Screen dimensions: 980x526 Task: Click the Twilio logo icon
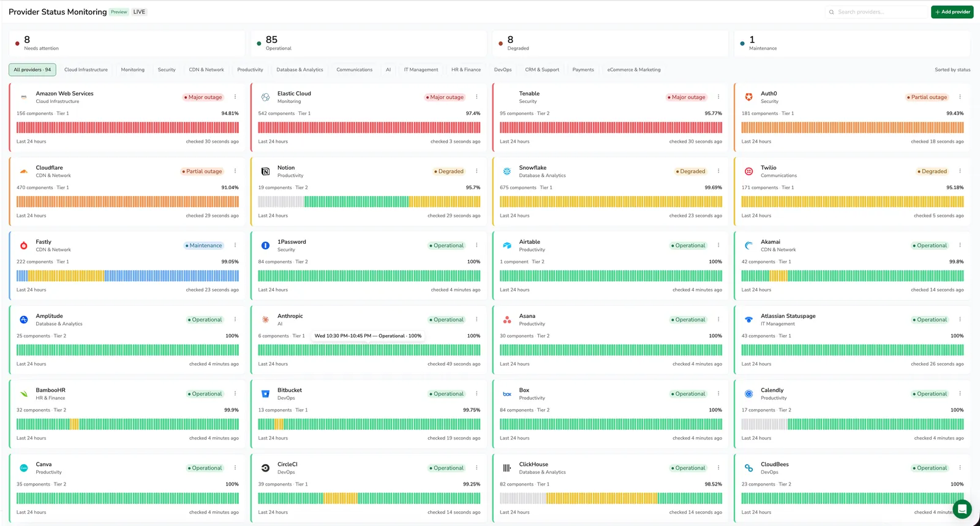coord(748,171)
